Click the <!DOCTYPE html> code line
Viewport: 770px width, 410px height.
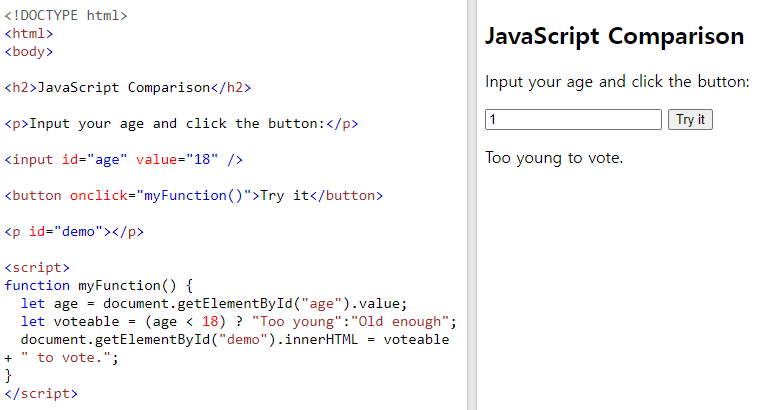66,16
